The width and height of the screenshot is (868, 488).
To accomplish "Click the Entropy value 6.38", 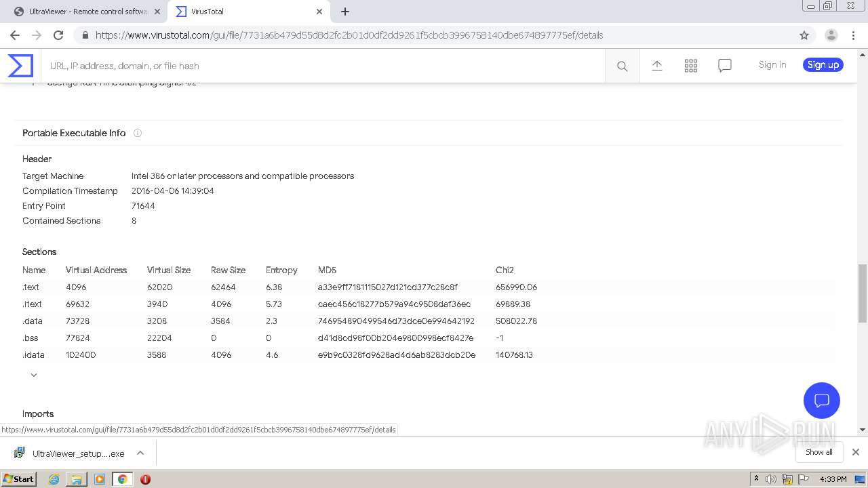I will tap(274, 287).
